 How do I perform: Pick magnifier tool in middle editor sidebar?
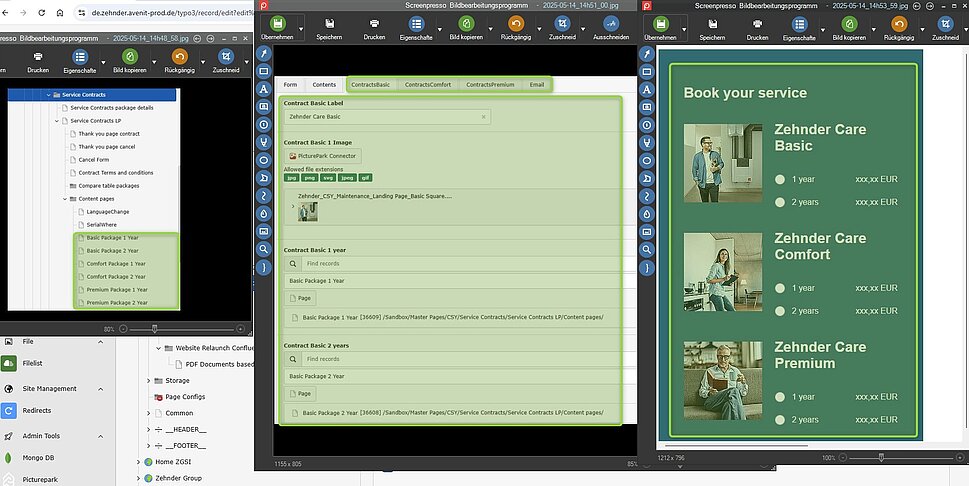264,249
